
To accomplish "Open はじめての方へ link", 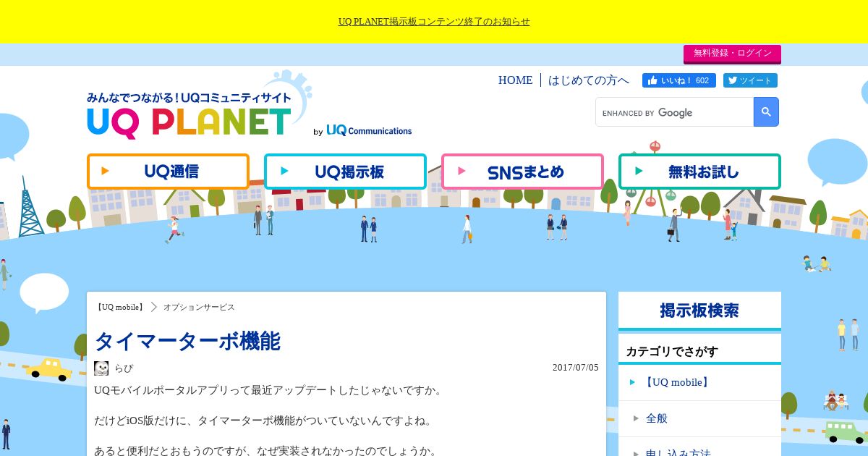I will pos(589,80).
